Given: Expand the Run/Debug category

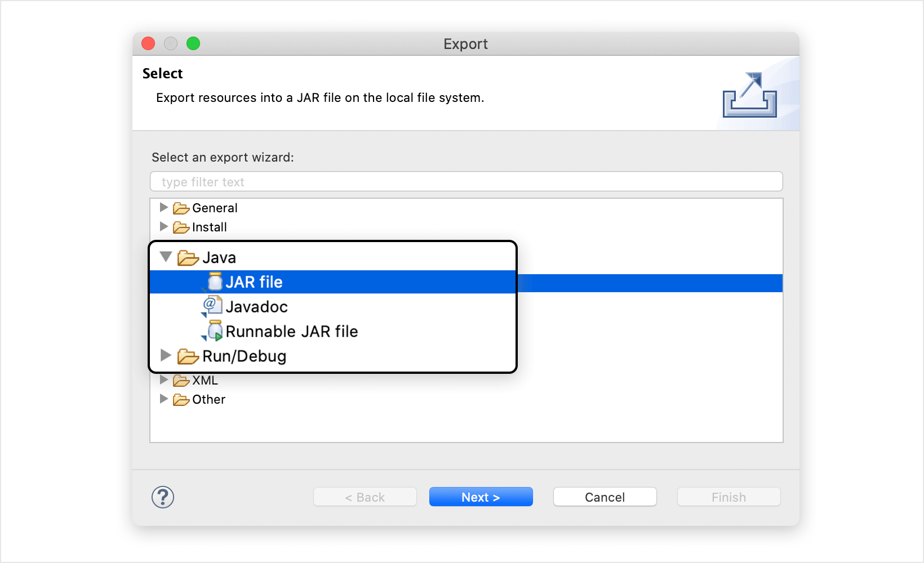Looking at the screenshot, I should (166, 355).
